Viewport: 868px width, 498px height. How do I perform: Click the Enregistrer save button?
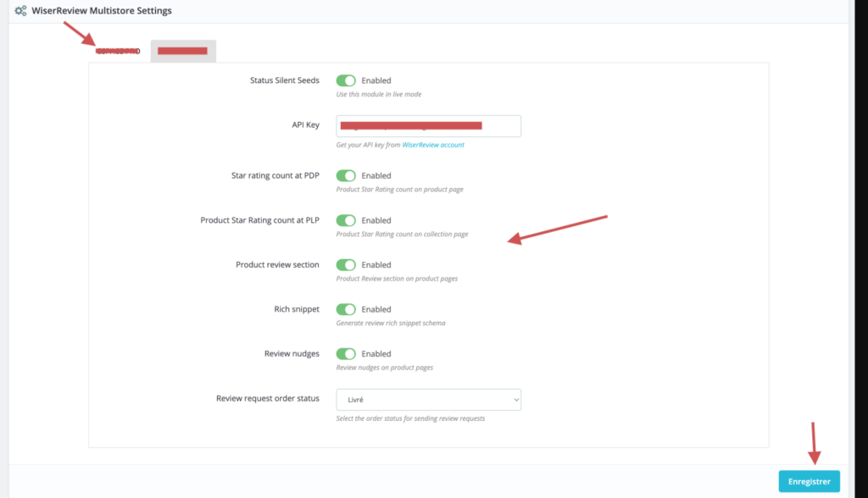point(809,481)
